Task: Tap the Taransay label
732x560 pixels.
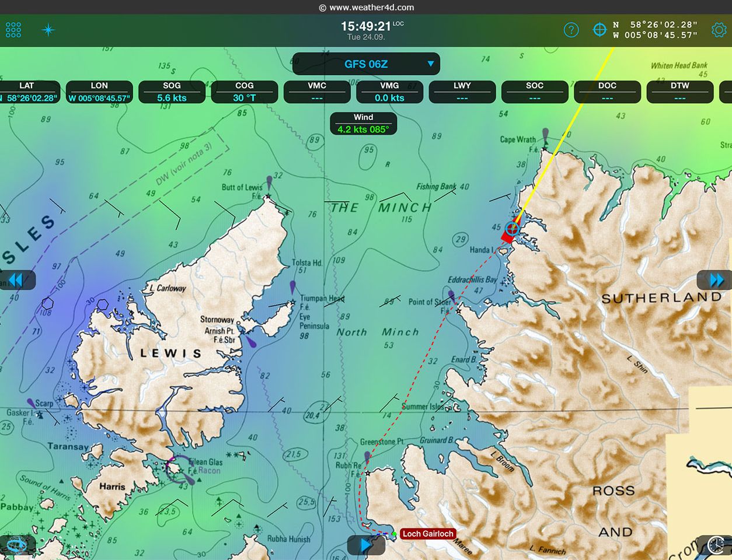Action: tap(68, 447)
